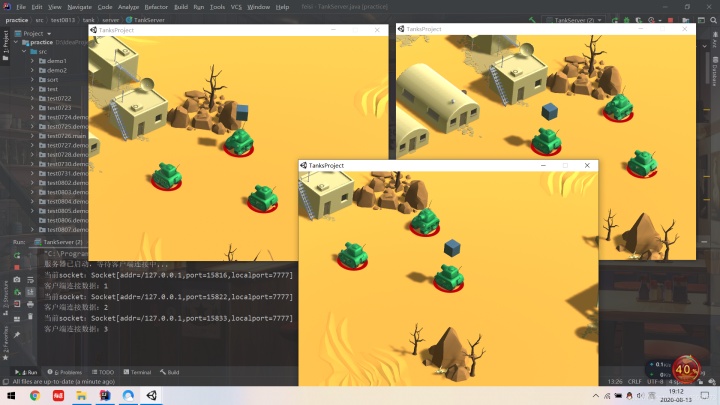Screen dimensions: 720x405
Task: Expand the test0723 folder
Action: [32, 108]
